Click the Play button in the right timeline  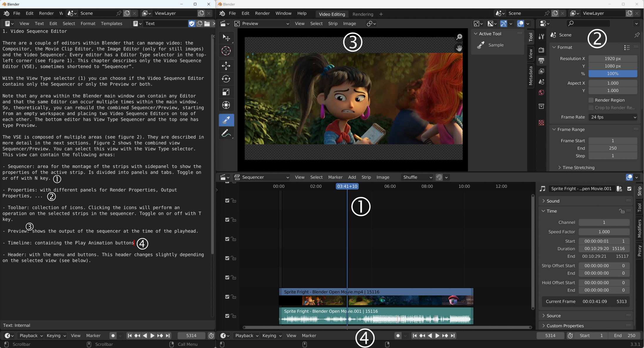pyautogui.click(x=437, y=336)
